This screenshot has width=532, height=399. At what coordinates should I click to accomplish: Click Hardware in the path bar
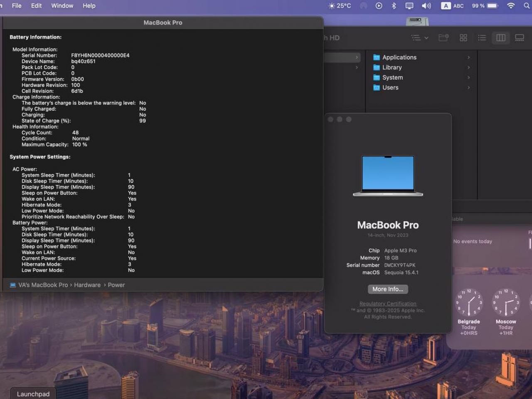[87, 285]
